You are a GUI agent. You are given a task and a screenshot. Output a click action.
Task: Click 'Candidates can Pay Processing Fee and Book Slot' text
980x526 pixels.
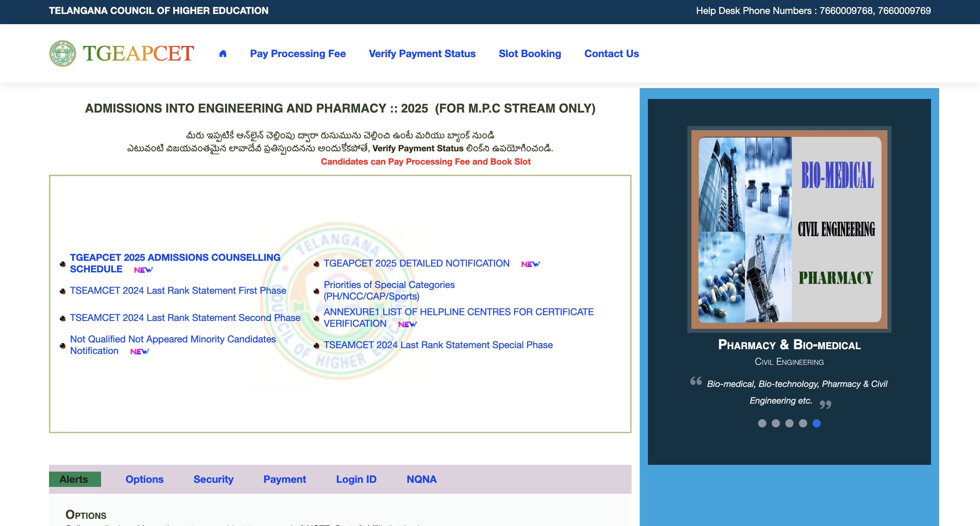pyautogui.click(x=426, y=162)
